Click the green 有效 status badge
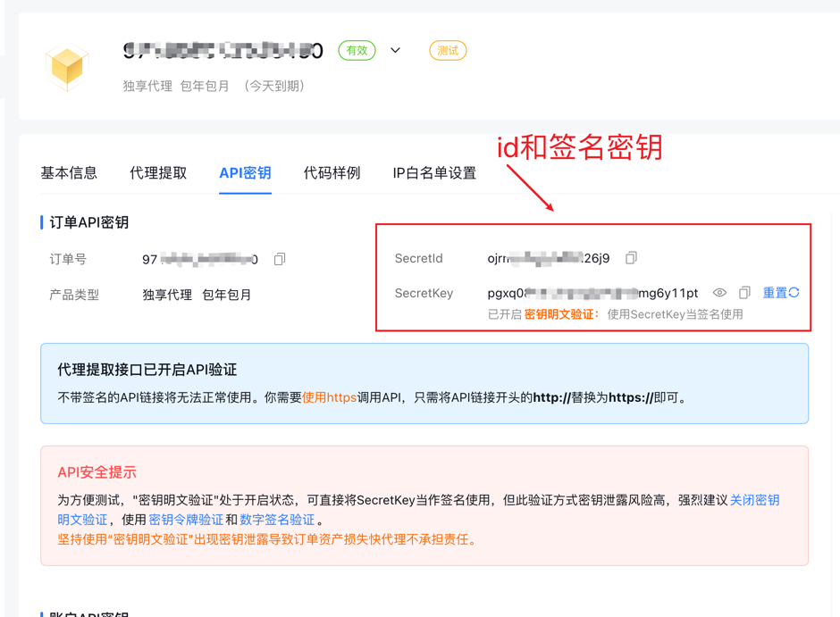This screenshot has height=617, width=840. (357, 51)
